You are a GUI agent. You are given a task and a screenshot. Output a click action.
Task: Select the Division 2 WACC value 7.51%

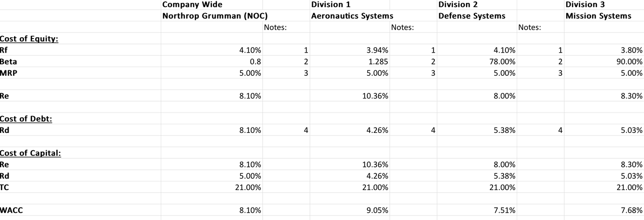pyautogui.click(x=503, y=210)
